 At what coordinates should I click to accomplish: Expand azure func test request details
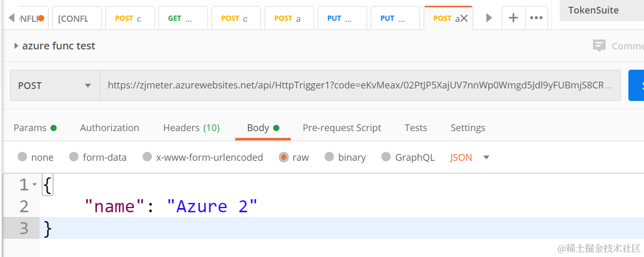coord(17,46)
